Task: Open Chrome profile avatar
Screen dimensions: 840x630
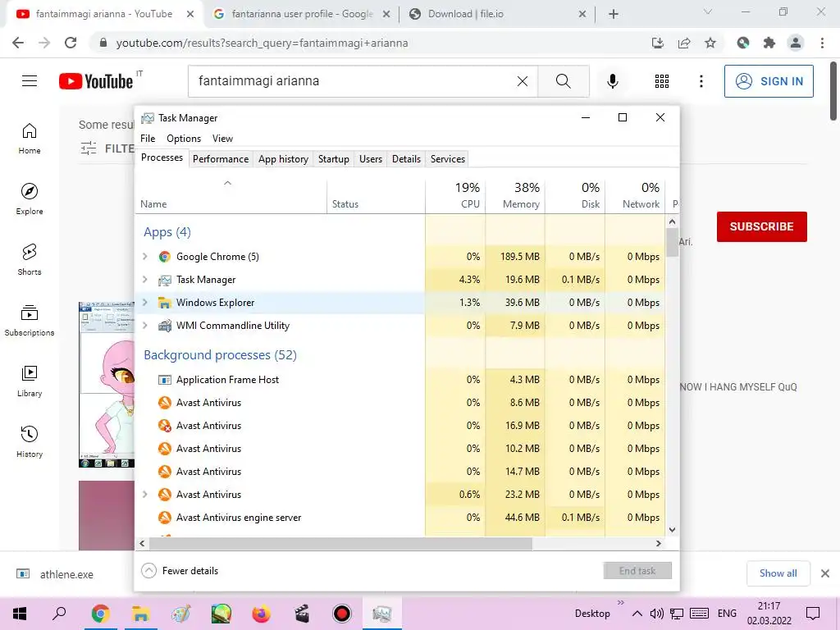Action: (796, 43)
